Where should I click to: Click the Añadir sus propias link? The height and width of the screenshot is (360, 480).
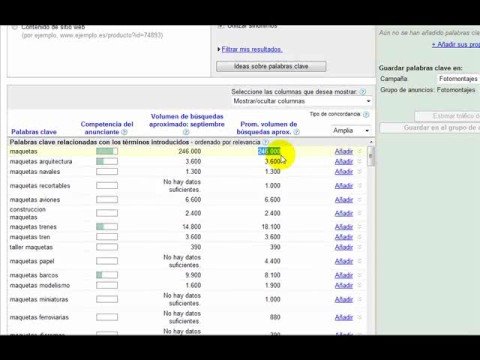pyautogui.click(x=456, y=44)
